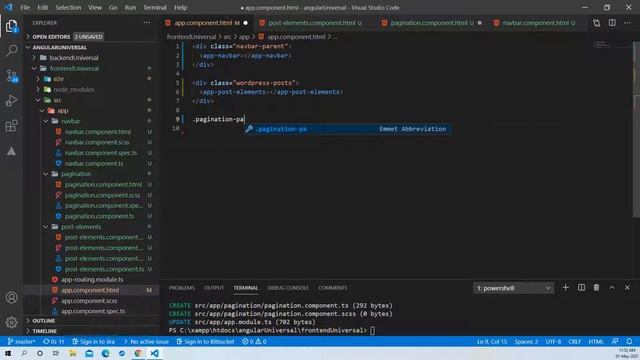This screenshot has height=360, width=640.
Task: Click No active issue in status bar
Action: point(146,342)
